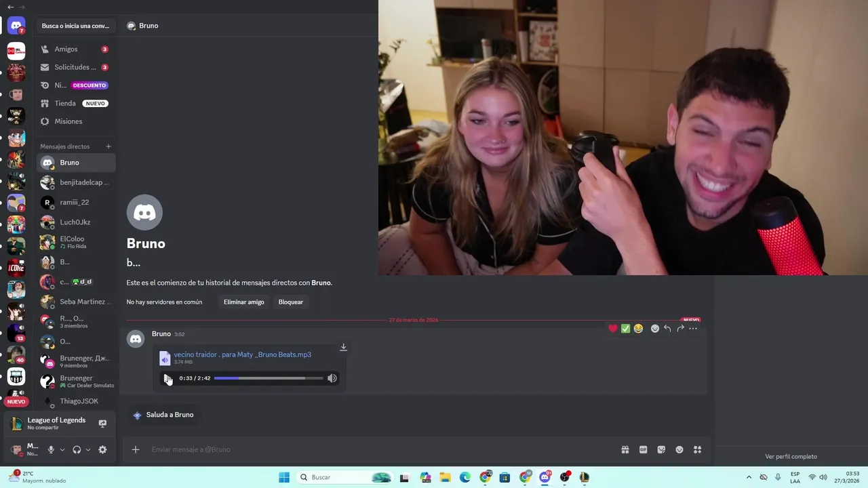Forward Bruno's message
The image size is (868, 488).
pos(680,329)
